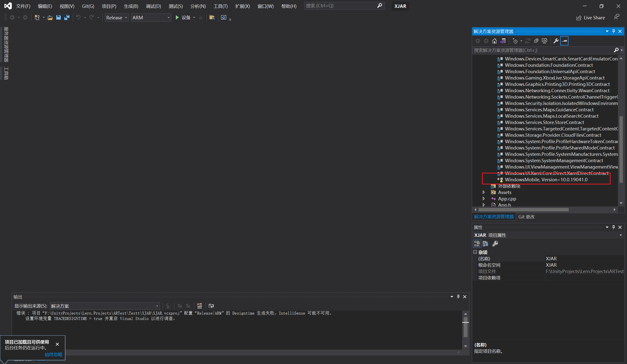Click the 项目依赖项 property row
The height and width of the screenshot is (364, 627).
click(x=548, y=278)
